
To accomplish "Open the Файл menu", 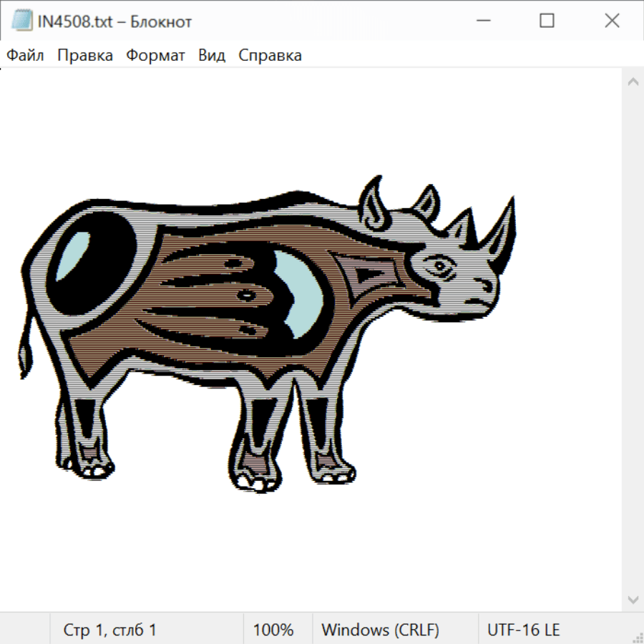I will (x=26, y=56).
